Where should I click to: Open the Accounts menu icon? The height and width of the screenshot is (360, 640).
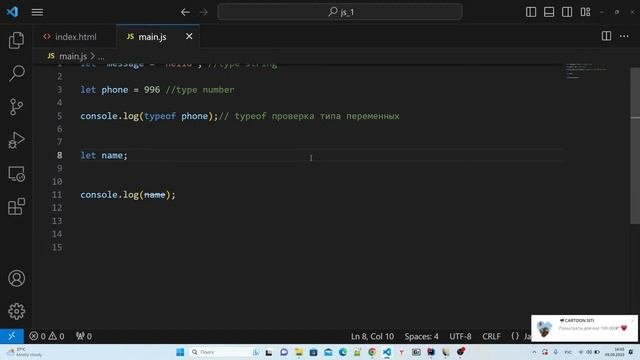16,278
